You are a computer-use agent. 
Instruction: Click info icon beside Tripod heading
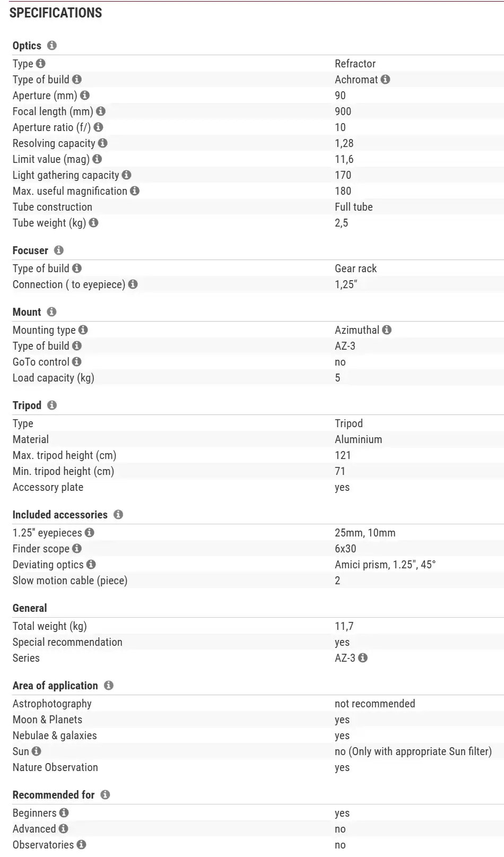coord(52,405)
